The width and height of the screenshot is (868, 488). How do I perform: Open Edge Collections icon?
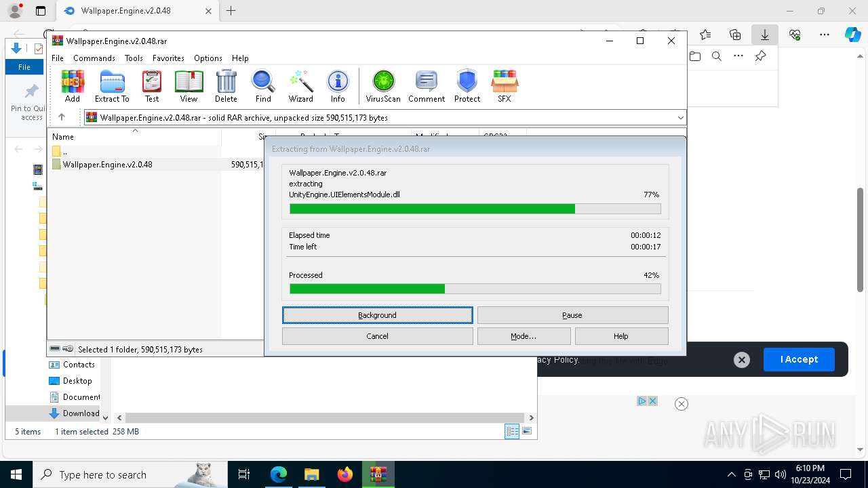point(735,35)
